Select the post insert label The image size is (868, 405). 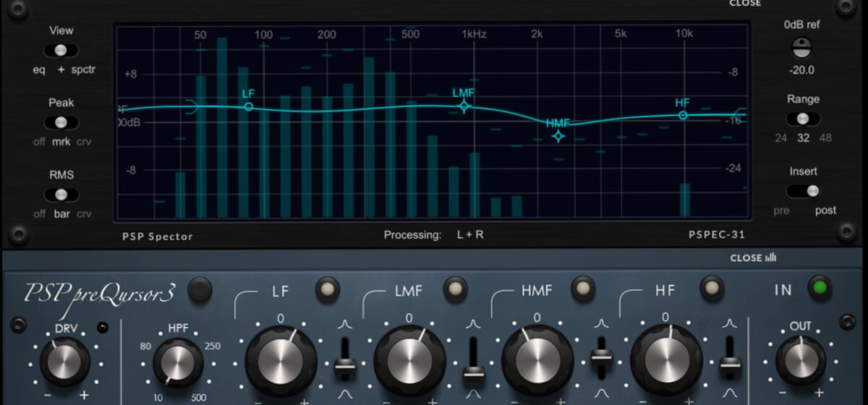click(x=825, y=210)
